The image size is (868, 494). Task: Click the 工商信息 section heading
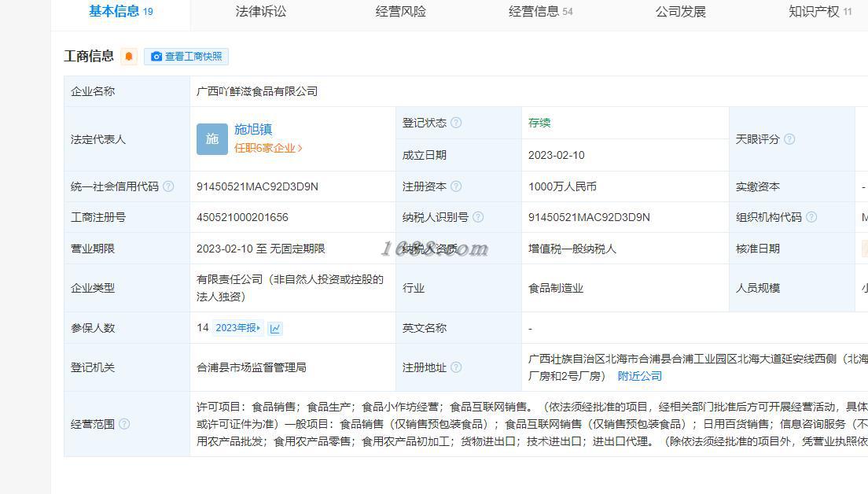89,56
